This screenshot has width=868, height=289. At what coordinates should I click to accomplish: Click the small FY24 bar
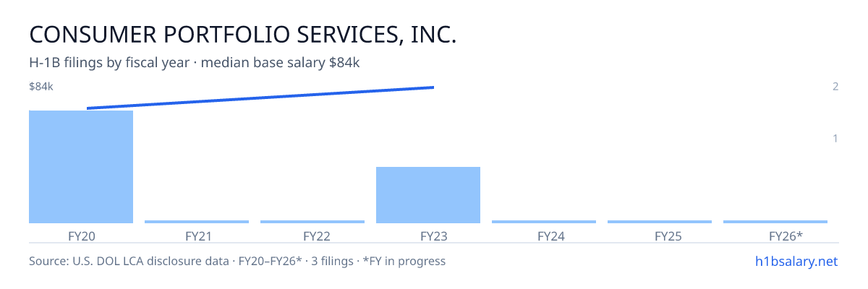coord(544,222)
